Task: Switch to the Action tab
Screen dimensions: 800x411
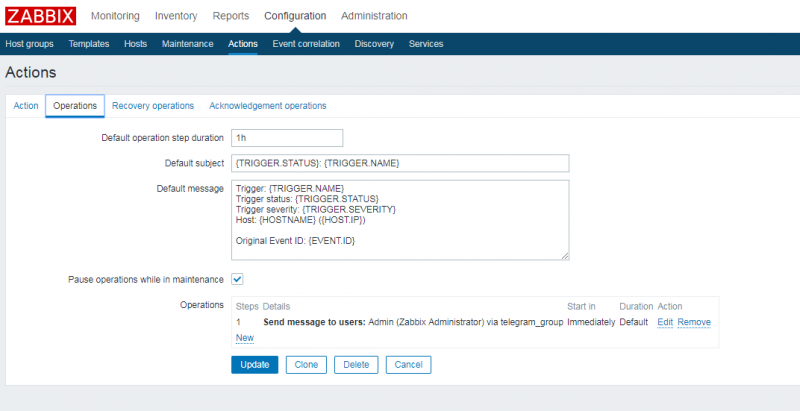Action: click(26, 105)
